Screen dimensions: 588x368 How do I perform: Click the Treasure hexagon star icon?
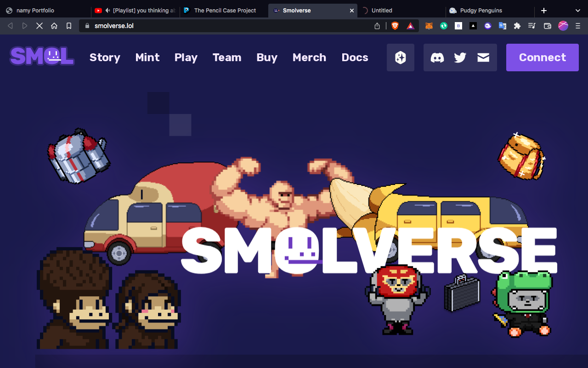pyautogui.click(x=401, y=57)
